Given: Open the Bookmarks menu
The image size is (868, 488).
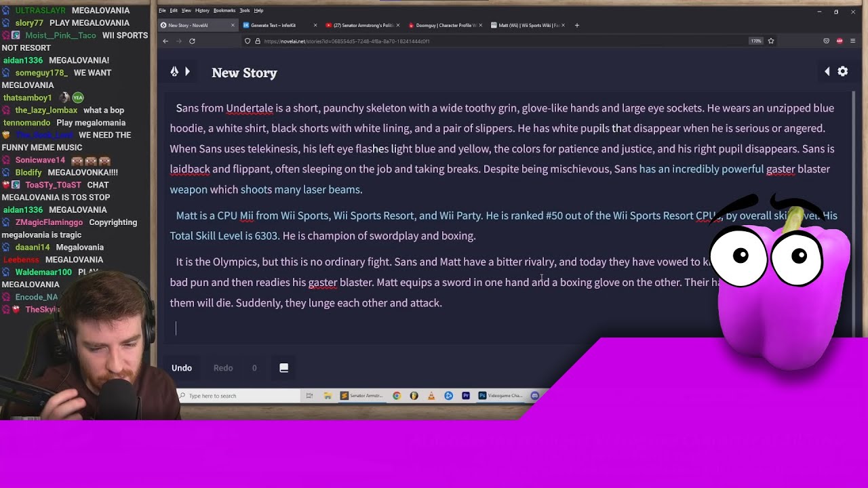Looking at the screenshot, I should (x=224, y=10).
